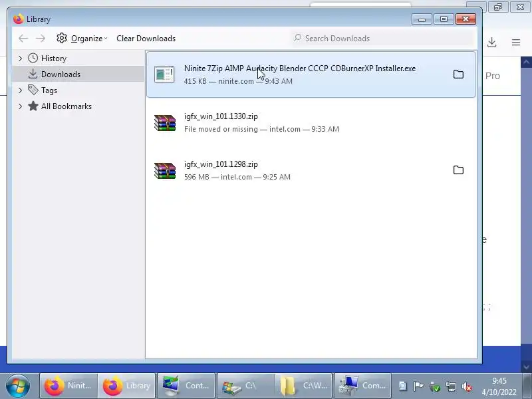Expand the History tree item

click(x=21, y=59)
